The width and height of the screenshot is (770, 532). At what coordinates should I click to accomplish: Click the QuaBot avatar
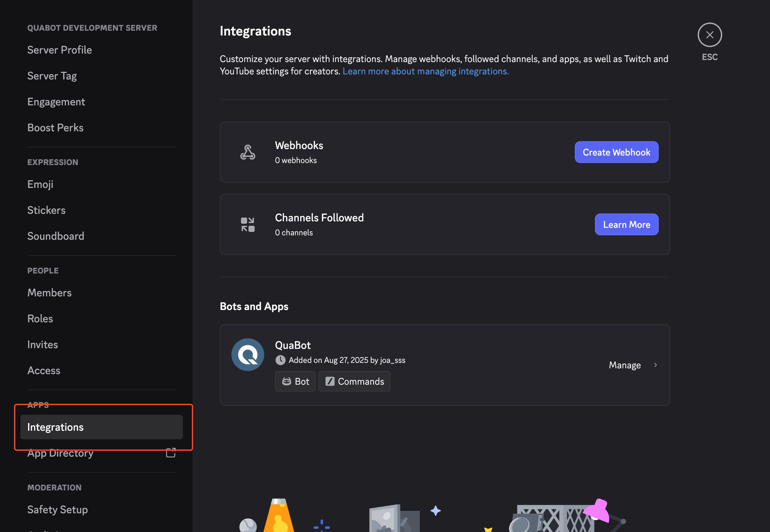click(x=248, y=355)
